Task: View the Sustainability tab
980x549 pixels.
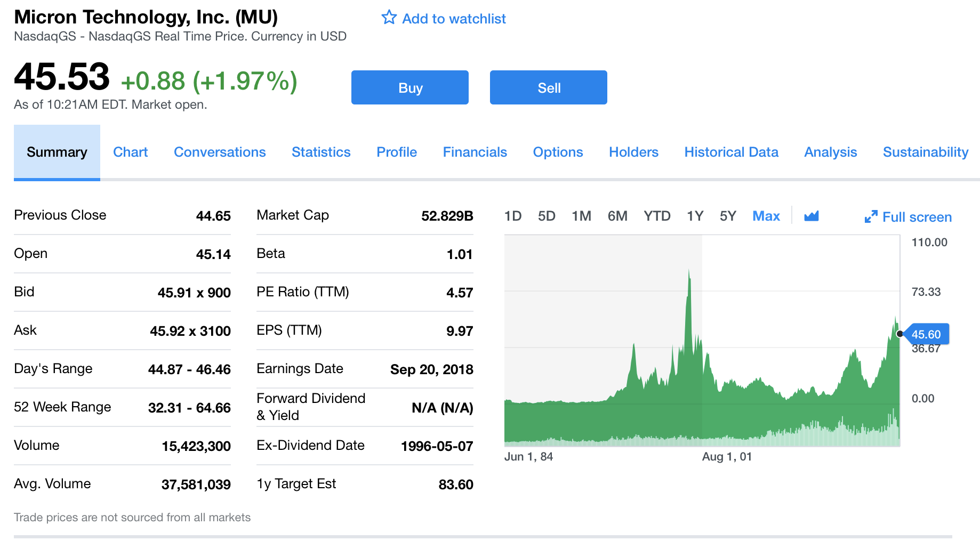Action: [926, 152]
